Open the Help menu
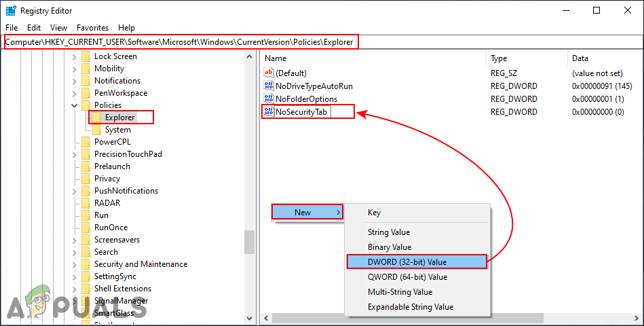644x326 pixels. click(126, 28)
